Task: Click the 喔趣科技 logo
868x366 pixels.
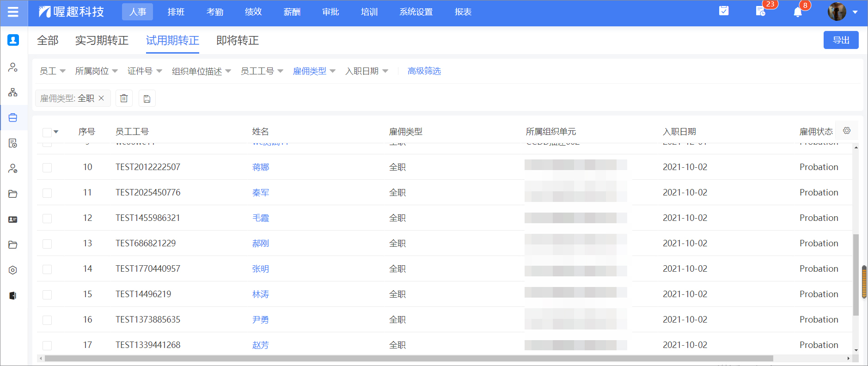Action: click(x=72, y=12)
